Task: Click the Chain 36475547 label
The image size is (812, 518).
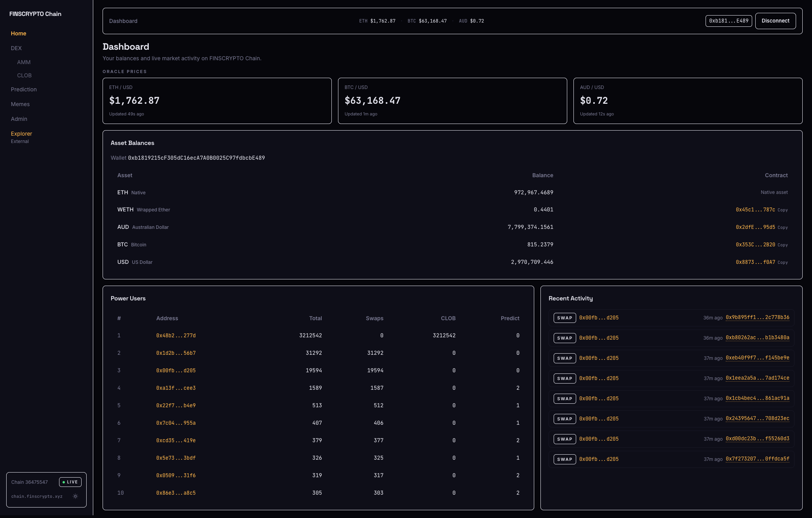Action: pos(30,482)
